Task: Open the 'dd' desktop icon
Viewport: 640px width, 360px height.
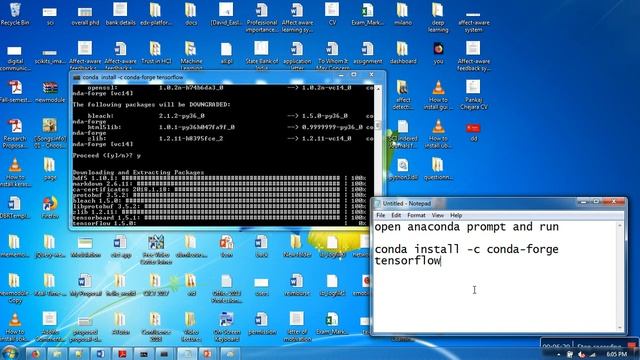Action: coord(473,131)
